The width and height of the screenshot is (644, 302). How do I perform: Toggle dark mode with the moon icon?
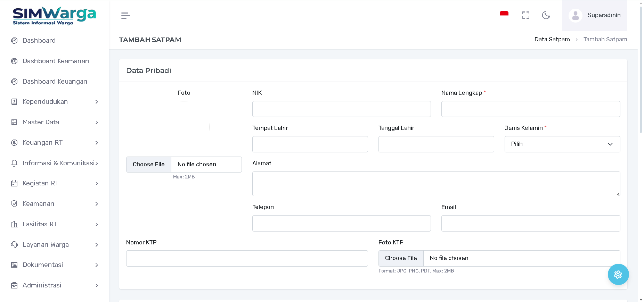pos(546,15)
